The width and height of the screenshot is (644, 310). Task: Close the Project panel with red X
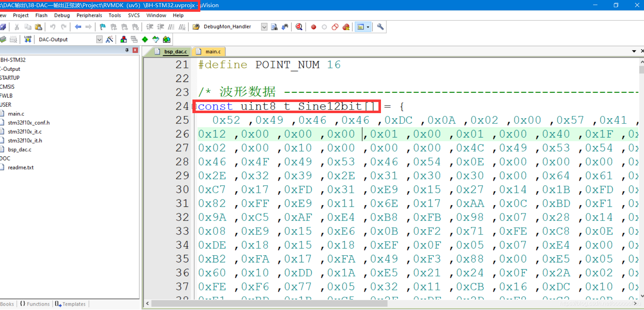[x=135, y=50]
